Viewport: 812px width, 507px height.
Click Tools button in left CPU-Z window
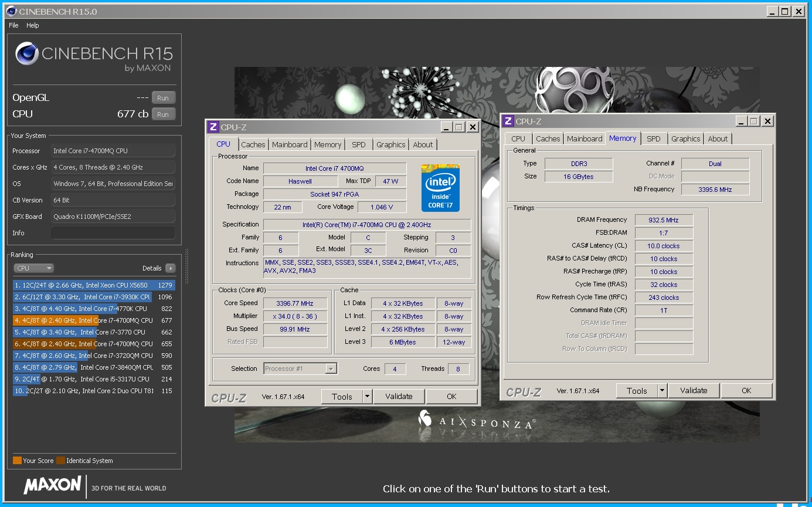click(342, 397)
